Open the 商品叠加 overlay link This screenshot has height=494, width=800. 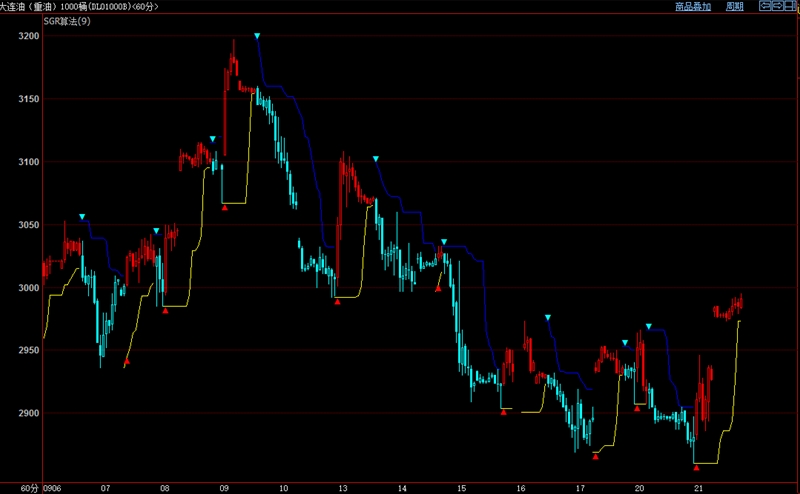[693, 6]
